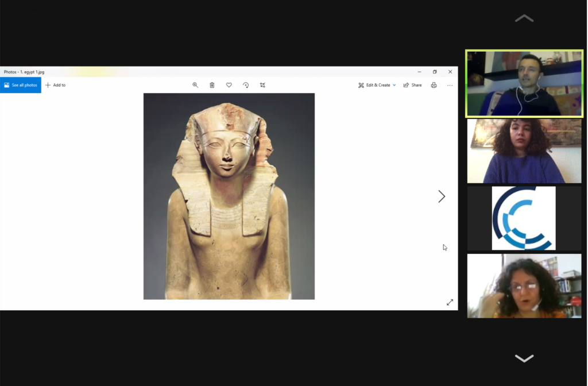
Task: Select the video of woman in purple sweater
Action: 524,151
